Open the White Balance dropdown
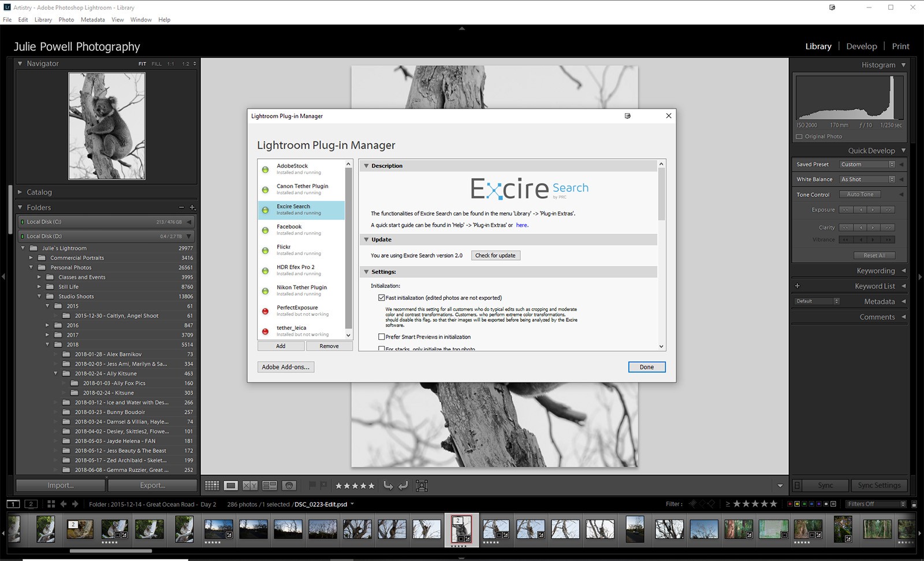 point(867,180)
